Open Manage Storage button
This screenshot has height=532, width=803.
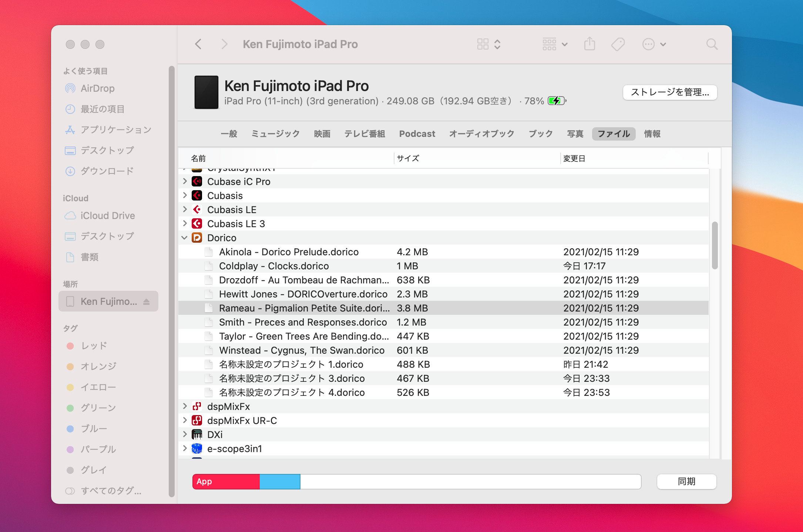click(x=670, y=92)
